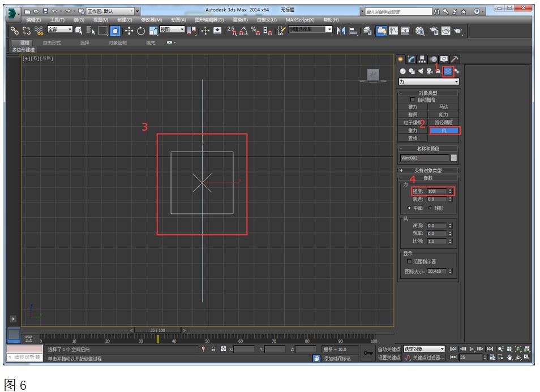Screen dimensions: 540x392
Task: Switch to the Utilities hammer tab
Action: (x=455, y=59)
